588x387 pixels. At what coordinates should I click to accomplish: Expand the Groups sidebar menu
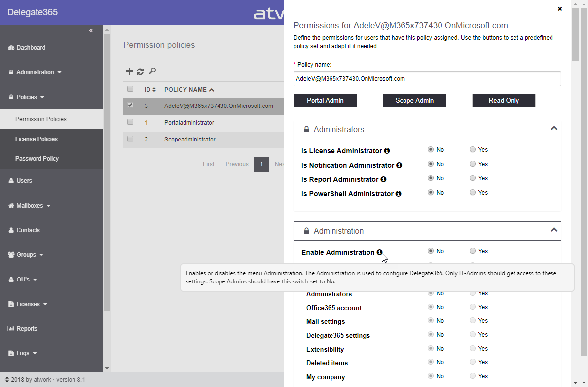tap(26, 255)
